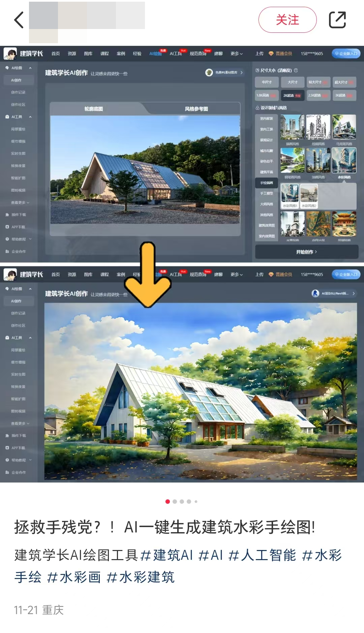The image size is (364, 633).
Task: Choose the 大尺寸 size option
Action: point(293,82)
